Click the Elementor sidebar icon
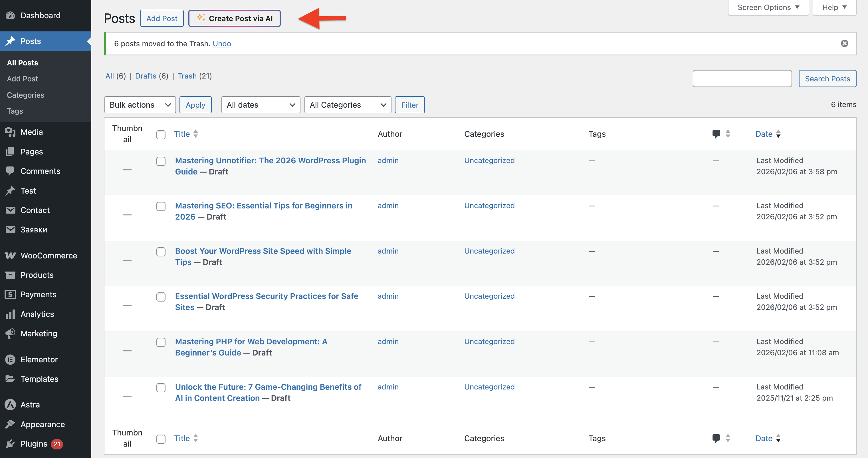 (x=10, y=359)
